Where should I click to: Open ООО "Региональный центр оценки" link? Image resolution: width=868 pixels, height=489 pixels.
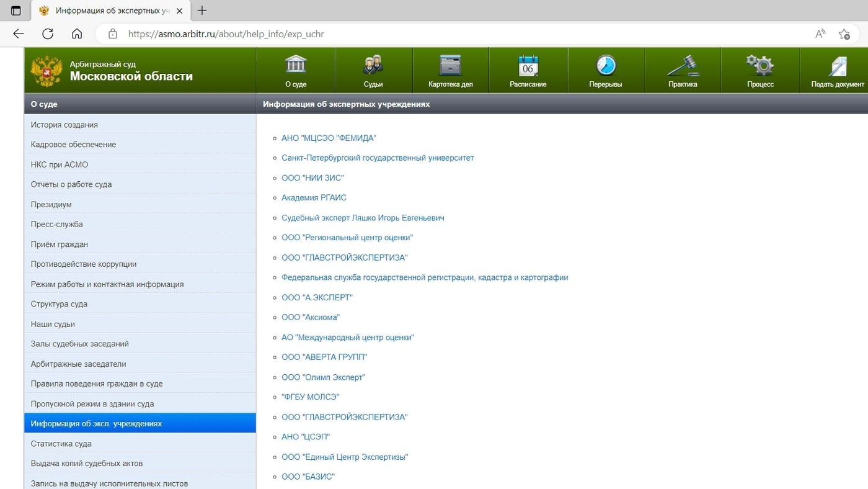tap(347, 238)
